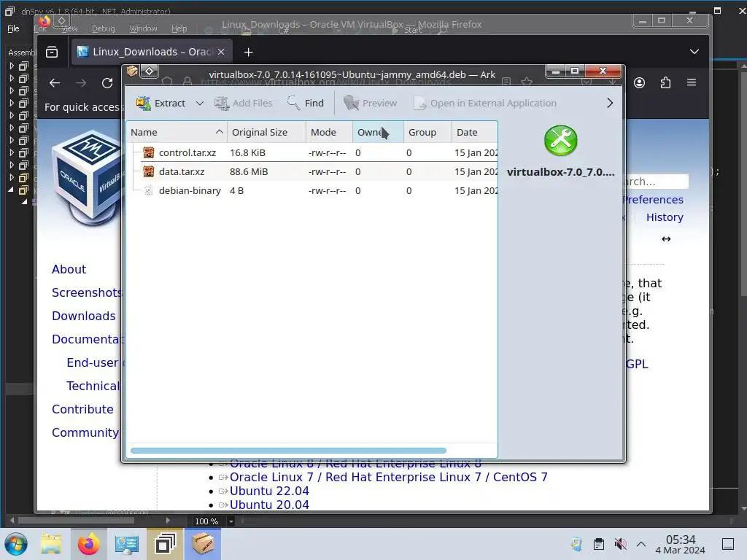Open Firefox tab overview icon
Viewport: 747px width, 560px height.
click(x=52, y=52)
